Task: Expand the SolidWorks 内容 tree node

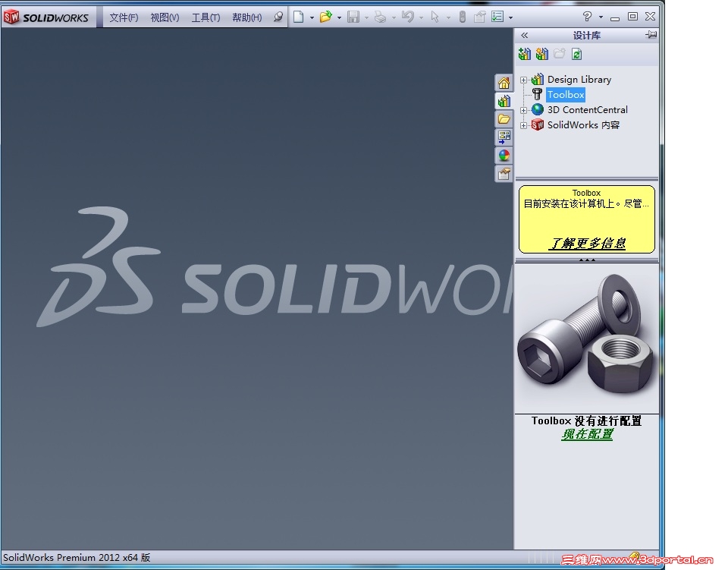Action: coord(524,124)
